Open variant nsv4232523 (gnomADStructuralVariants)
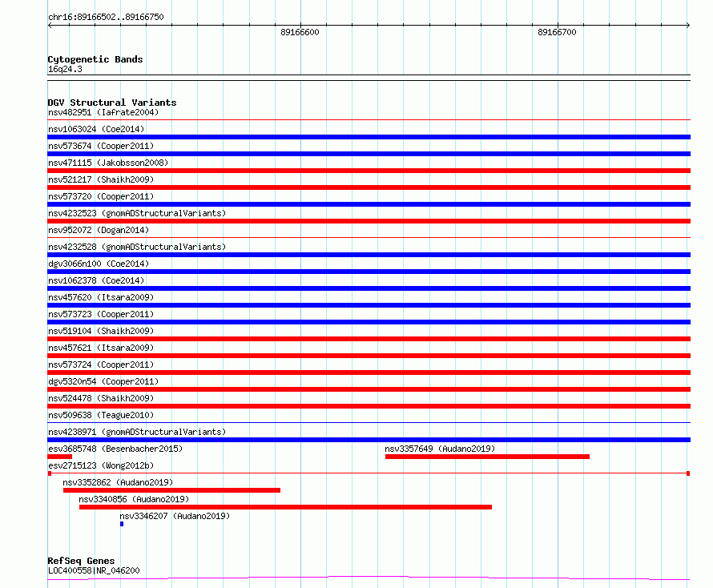 click(137, 213)
